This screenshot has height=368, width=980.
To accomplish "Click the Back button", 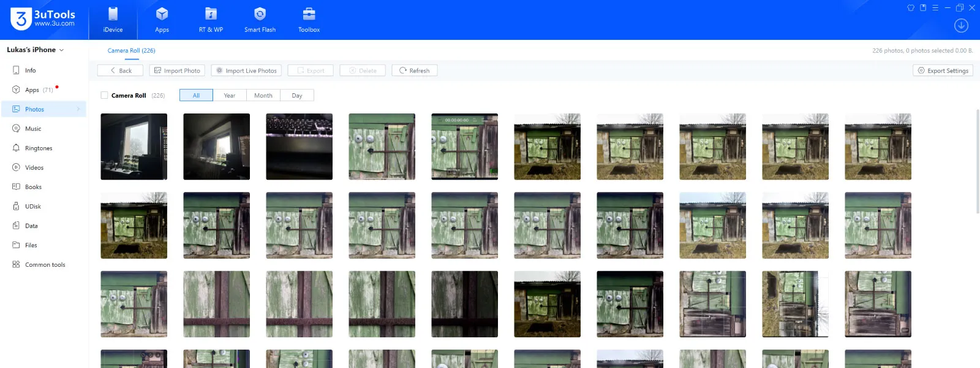I will (x=120, y=71).
